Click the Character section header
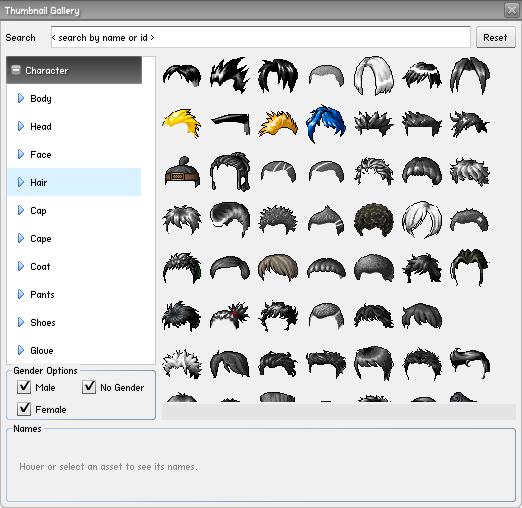This screenshot has height=508, width=522. [x=74, y=70]
